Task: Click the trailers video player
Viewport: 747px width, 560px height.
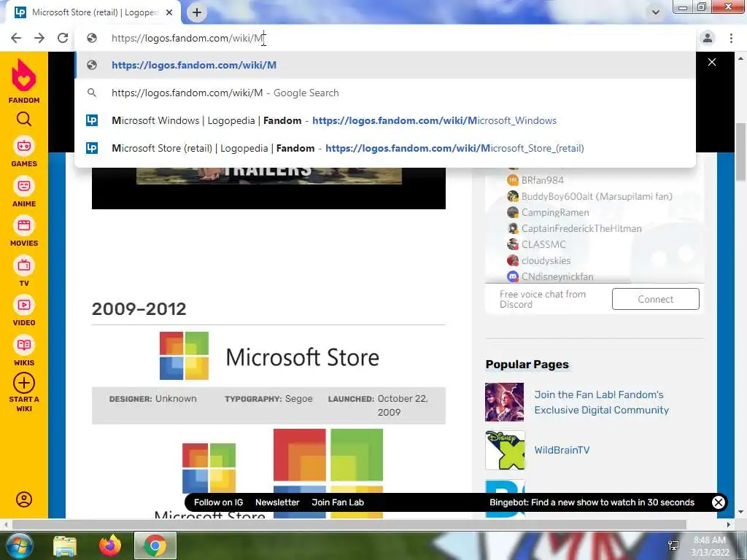Action: point(268,188)
